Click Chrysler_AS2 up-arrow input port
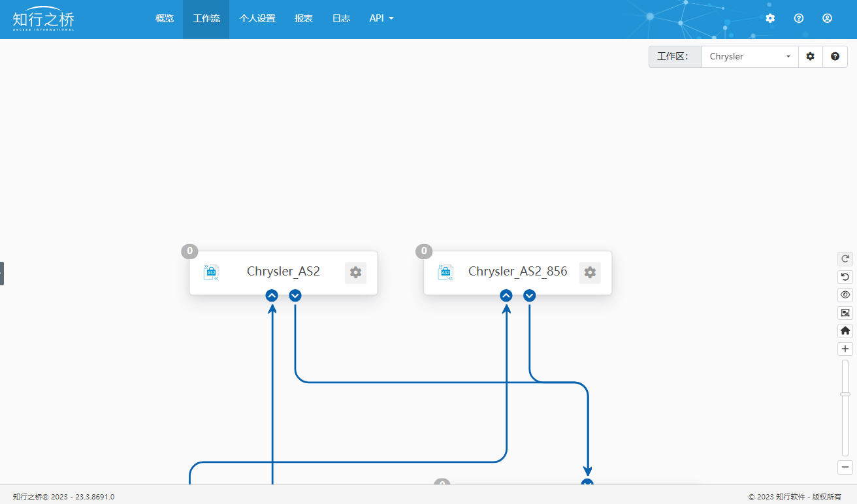Screen dimensions: 857x504 click(x=272, y=296)
